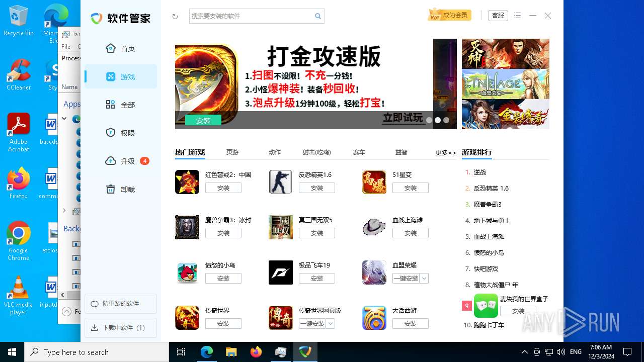
Task: Click the 血战上海滩 hat icon
Action: (x=374, y=227)
